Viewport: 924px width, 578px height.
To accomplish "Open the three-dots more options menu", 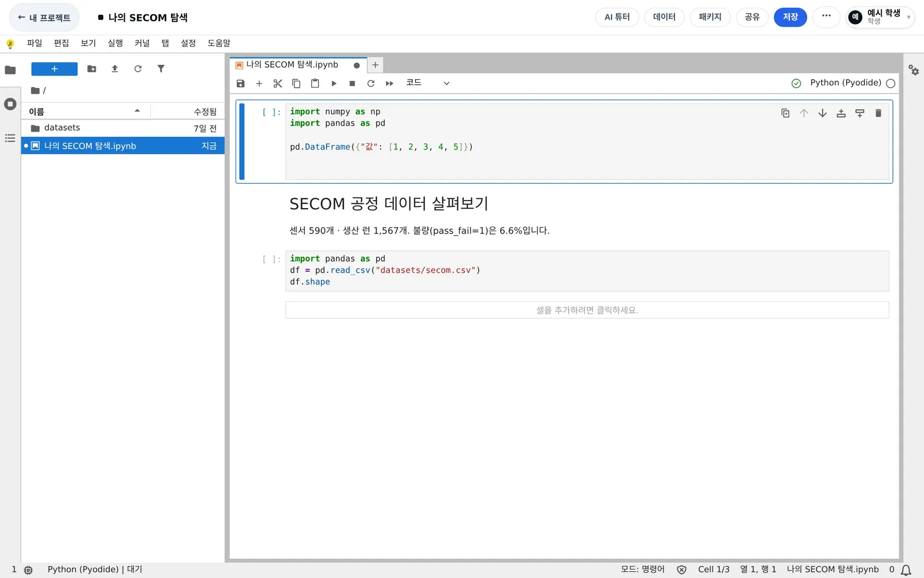I will click(x=826, y=17).
